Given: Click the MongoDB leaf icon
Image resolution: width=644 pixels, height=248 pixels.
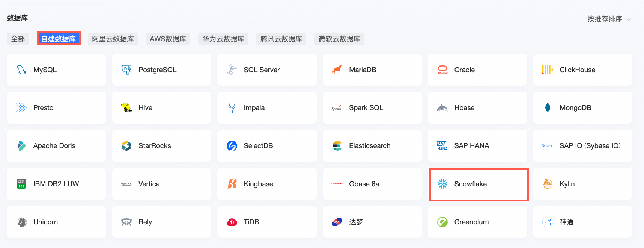Looking at the screenshot, I should (x=548, y=108).
